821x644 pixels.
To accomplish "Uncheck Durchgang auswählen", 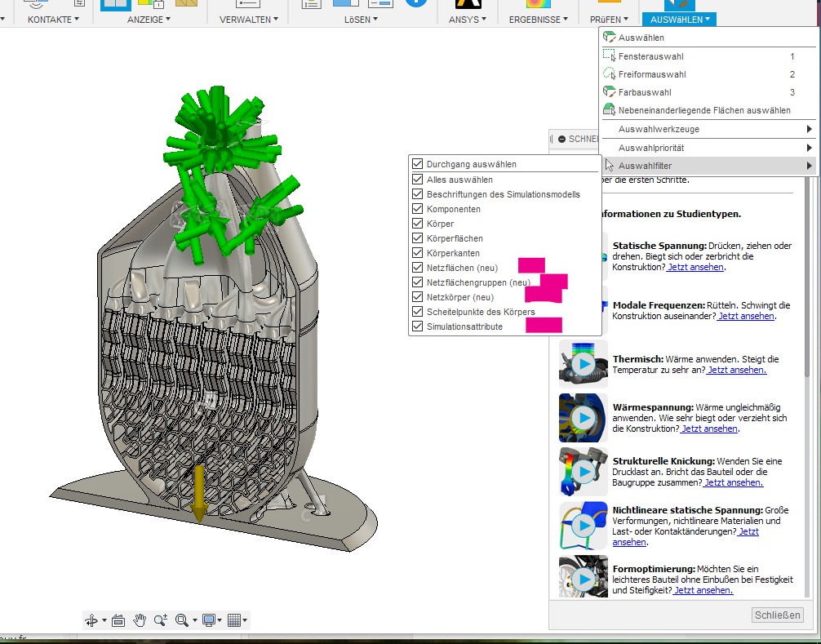I will 417,164.
